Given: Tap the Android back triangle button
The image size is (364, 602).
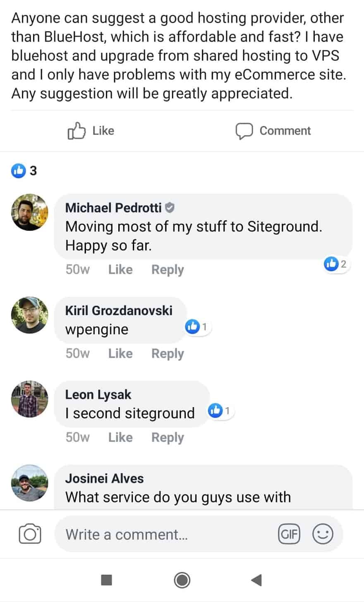Looking at the screenshot, I should 256,580.
